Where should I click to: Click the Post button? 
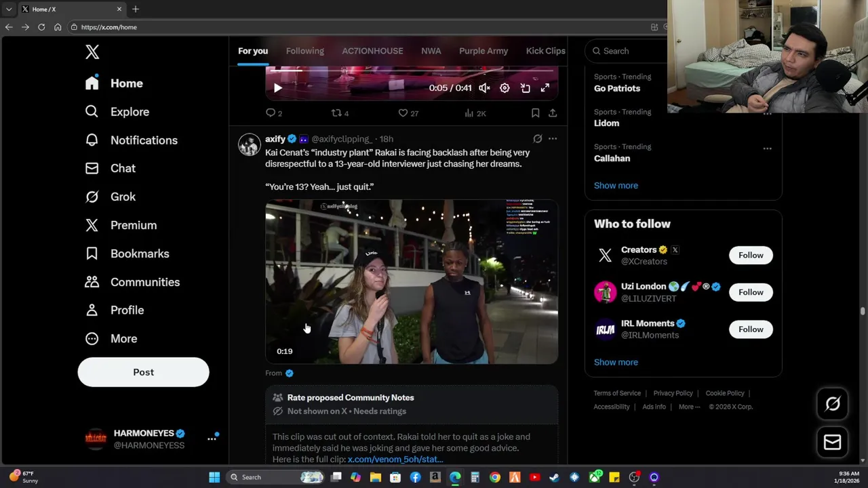(x=143, y=372)
